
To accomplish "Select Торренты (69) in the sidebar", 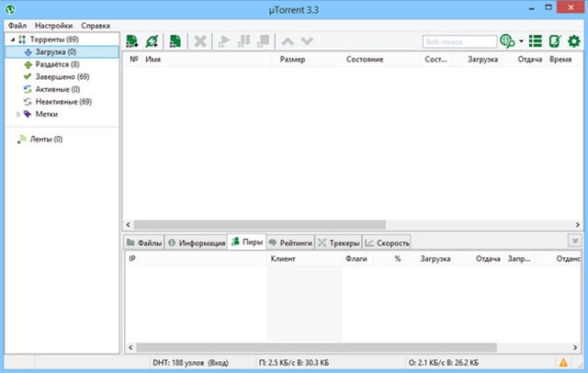I will pos(54,40).
